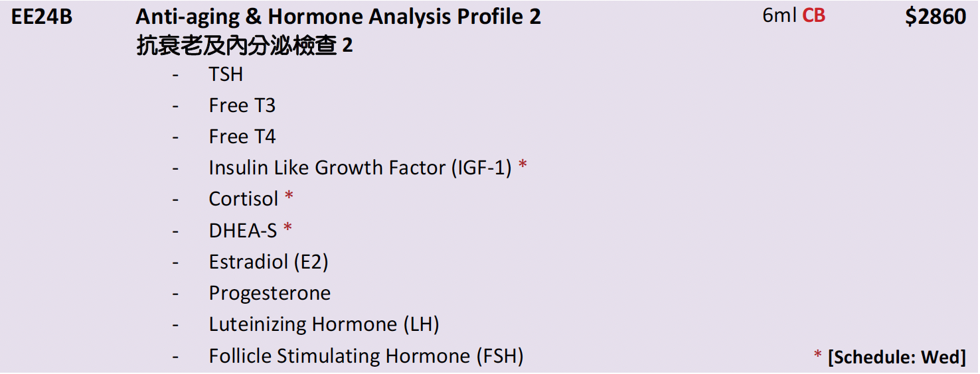Click the Cortisol list item

[244, 199]
